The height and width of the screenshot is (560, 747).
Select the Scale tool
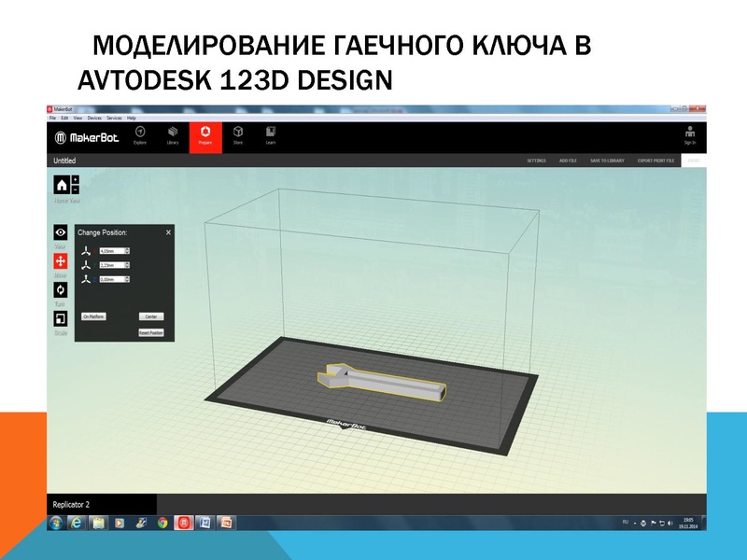(59, 320)
